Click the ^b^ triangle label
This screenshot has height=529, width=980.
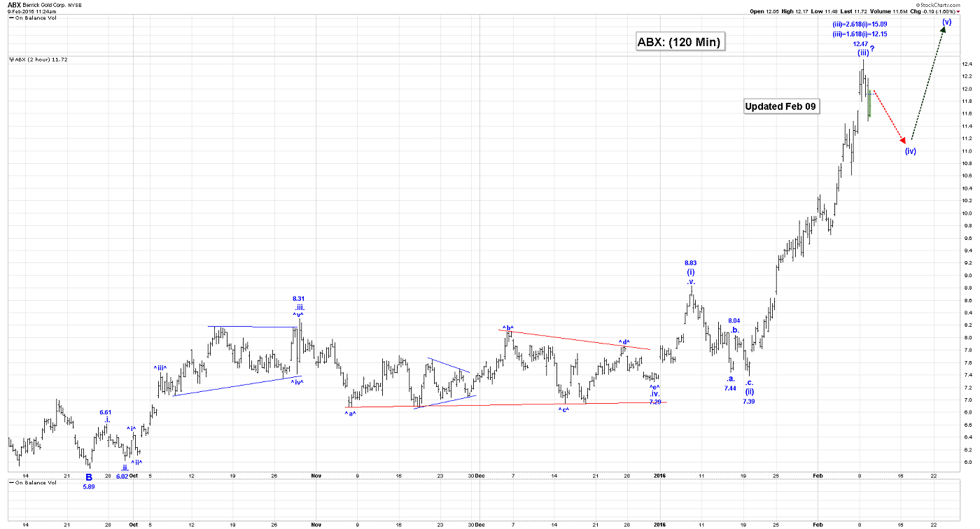coord(507,328)
